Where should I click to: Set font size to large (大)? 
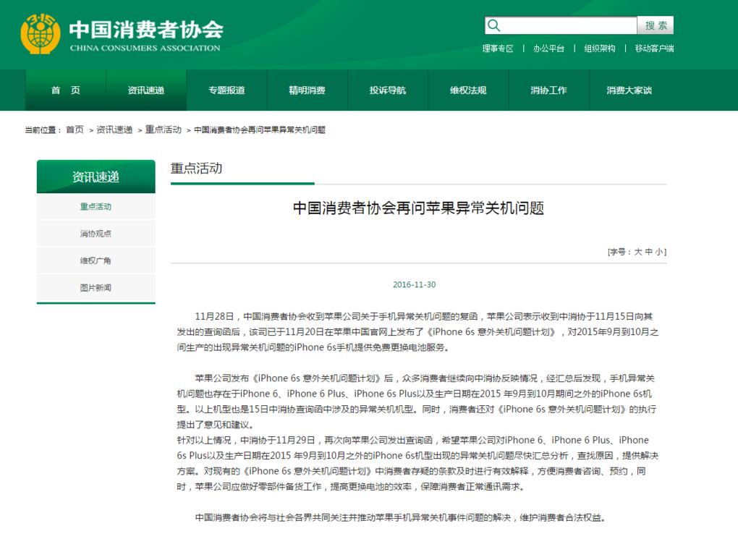(x=638, y=253)
